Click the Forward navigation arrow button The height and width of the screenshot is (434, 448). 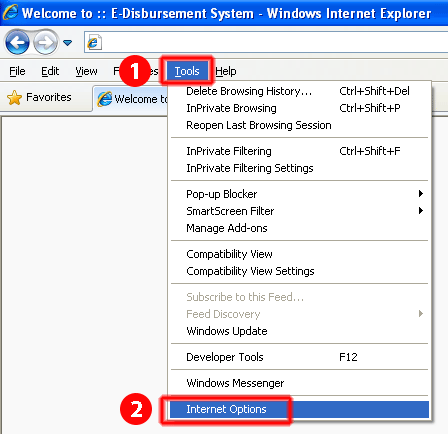click(x=45, y=42)
